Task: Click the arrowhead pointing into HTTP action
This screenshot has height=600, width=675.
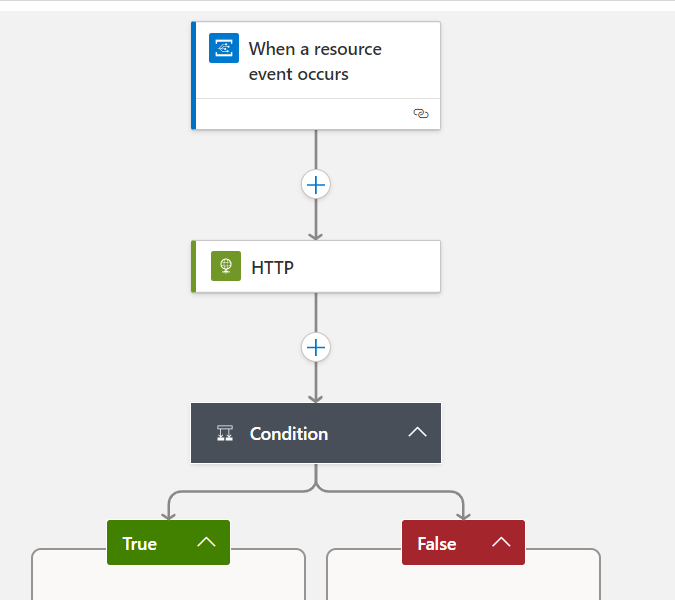Action: (x=316, y=236)
